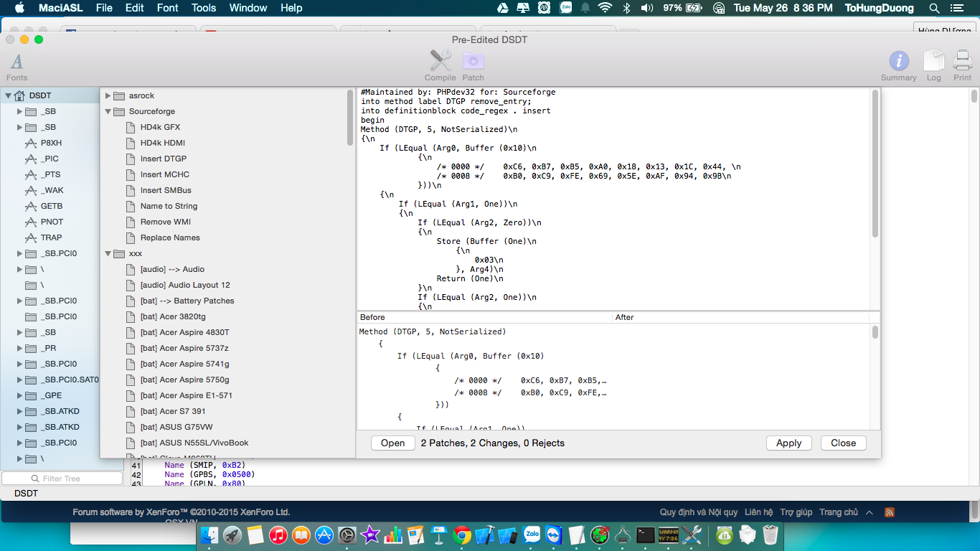Collapse the Sourceforge patch folder
980x551 pixels.
(x=108, y=111)
